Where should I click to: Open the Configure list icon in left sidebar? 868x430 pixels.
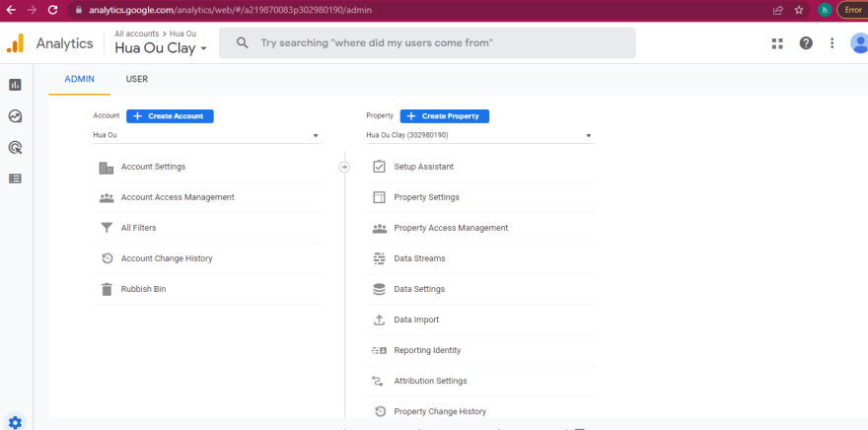(15, 179)
